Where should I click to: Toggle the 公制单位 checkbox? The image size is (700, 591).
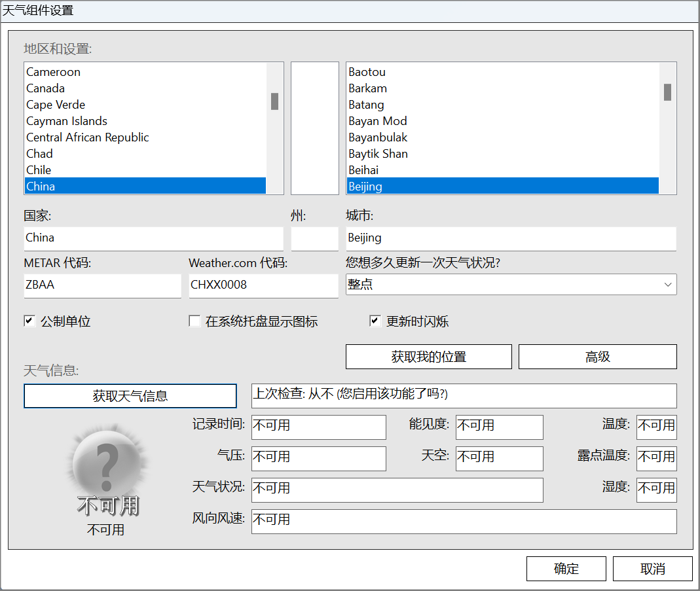(x=29, y=321)
